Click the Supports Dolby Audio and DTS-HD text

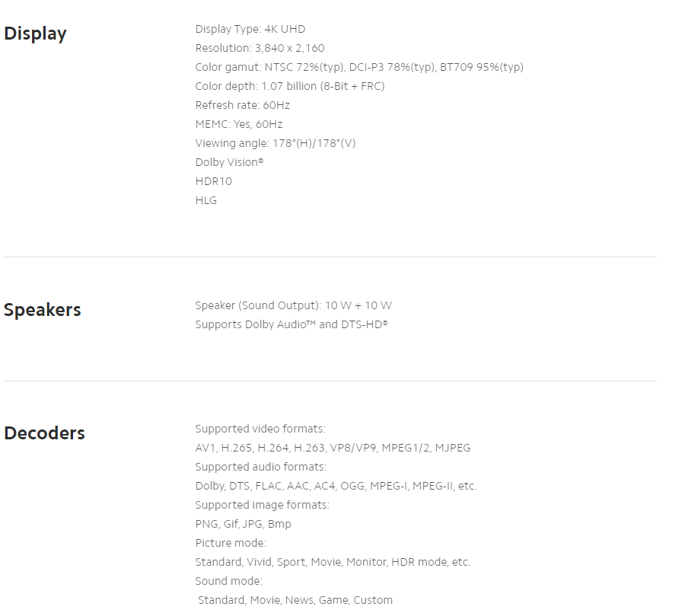291,324
